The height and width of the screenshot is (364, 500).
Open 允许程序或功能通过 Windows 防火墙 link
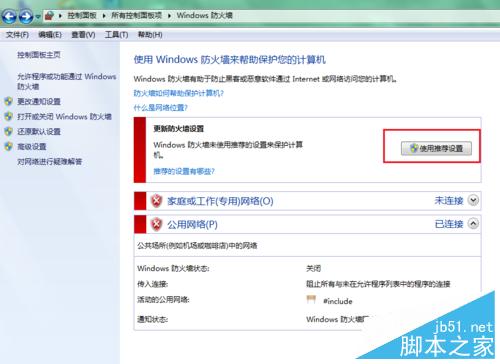click(x=67, y=81)
